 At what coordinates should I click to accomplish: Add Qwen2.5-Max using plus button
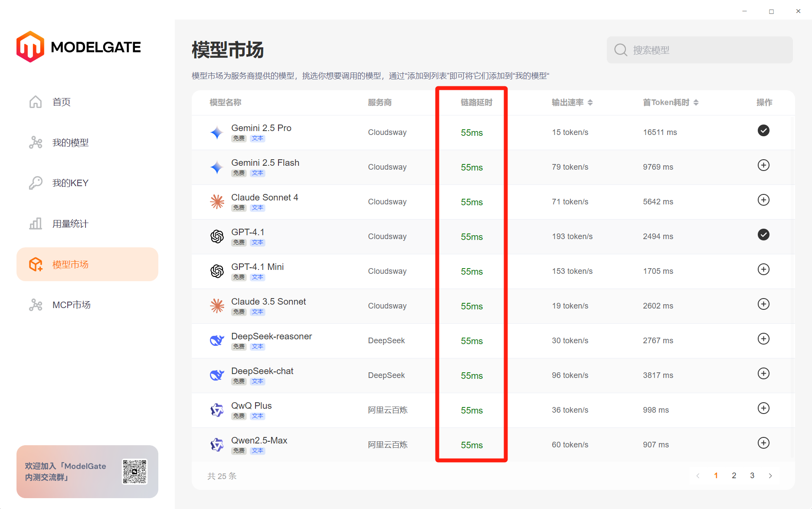763,443
